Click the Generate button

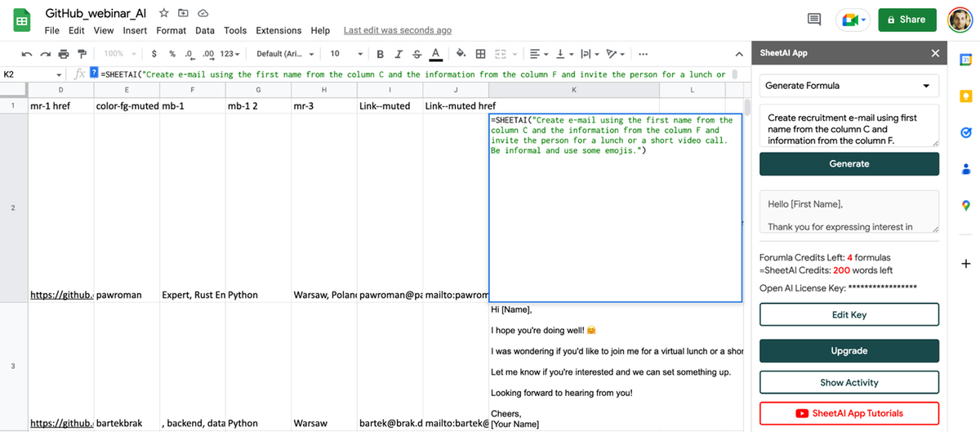[x=849, y=163]
